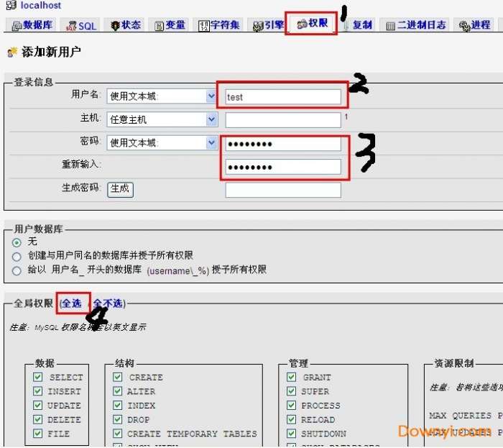Click the 资源限制 group label
Screen dimensions: 503x448
coord(453,363)
